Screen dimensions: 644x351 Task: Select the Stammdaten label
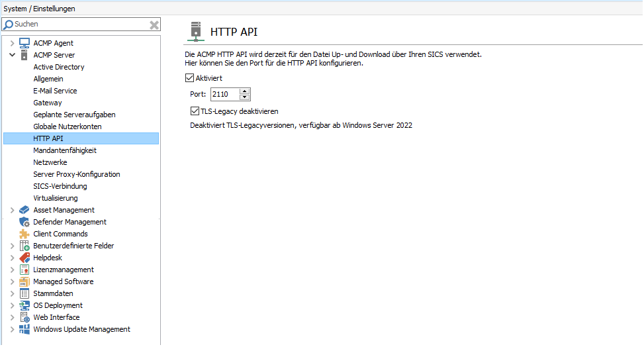(x=53, y=293)
